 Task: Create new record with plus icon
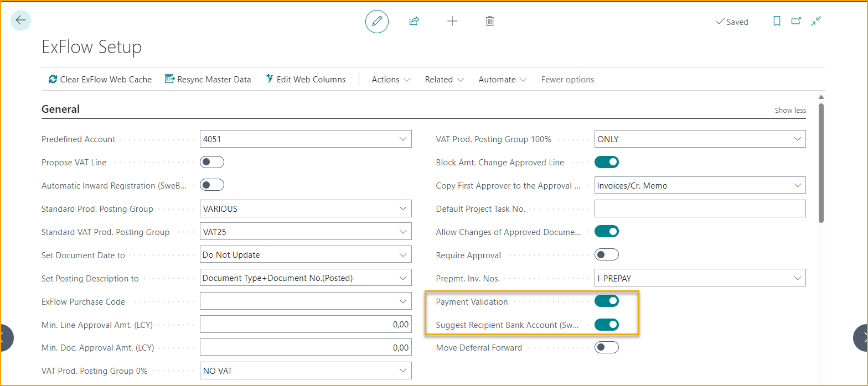[452, 21]
